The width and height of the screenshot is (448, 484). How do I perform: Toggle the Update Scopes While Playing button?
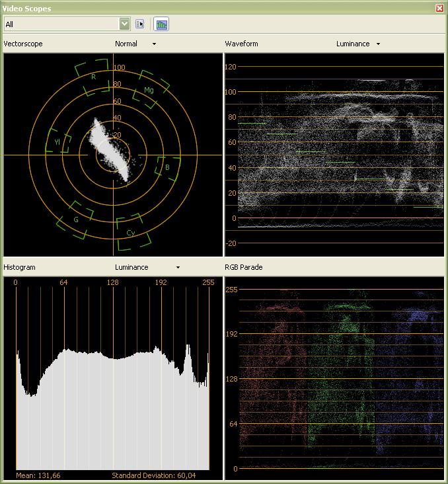coord(161,24)
